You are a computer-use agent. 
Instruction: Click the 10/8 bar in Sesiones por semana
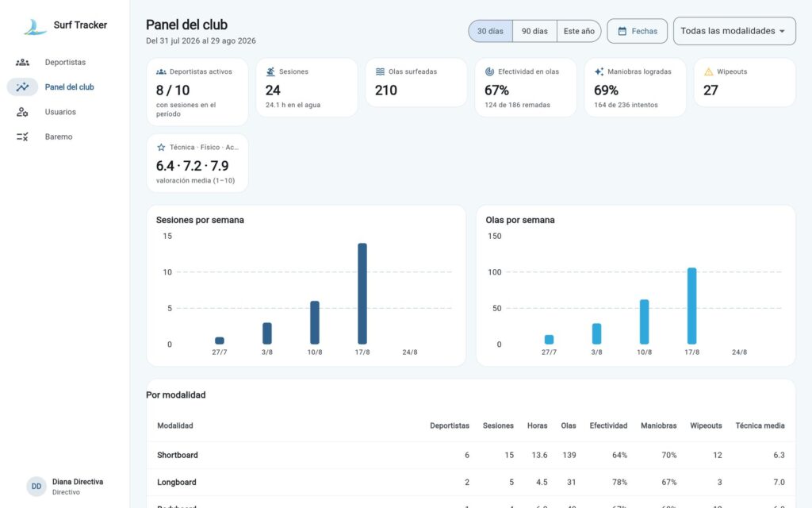tap(315, 322)
